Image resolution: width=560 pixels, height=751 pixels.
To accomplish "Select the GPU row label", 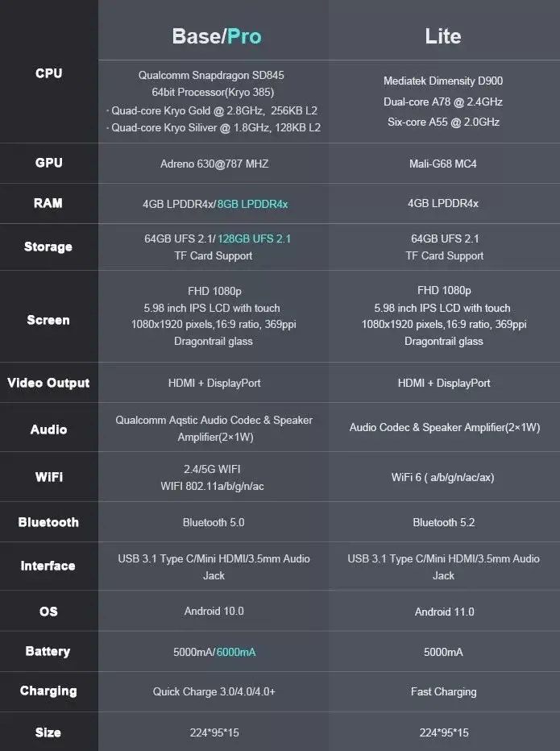I will pos(49,163).
